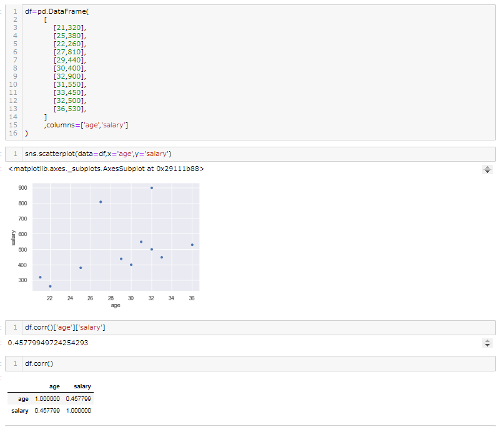This screenshot has width=504, height=427.
Task: Click scatter point at age 22, salary 260
Action: click(50, 287)
